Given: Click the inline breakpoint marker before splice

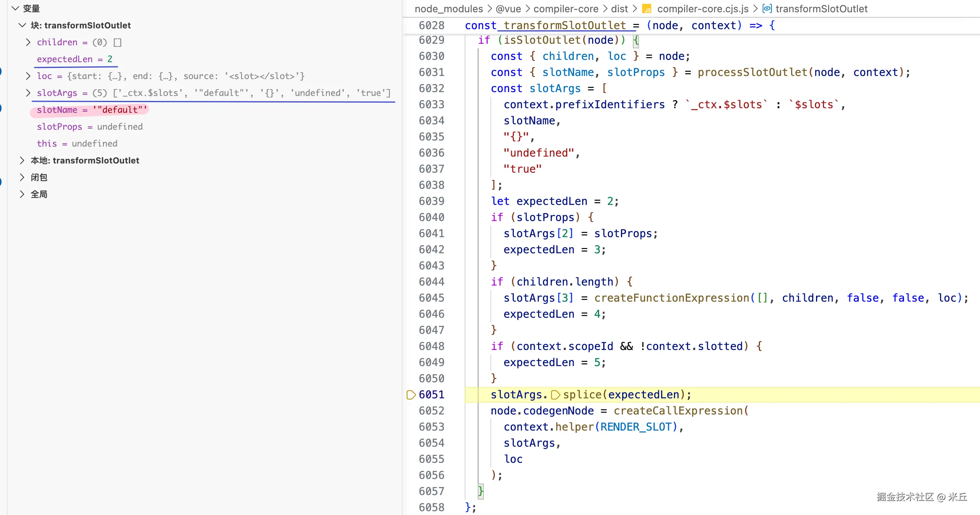Looking at the screenshot, I should [555, 395].
